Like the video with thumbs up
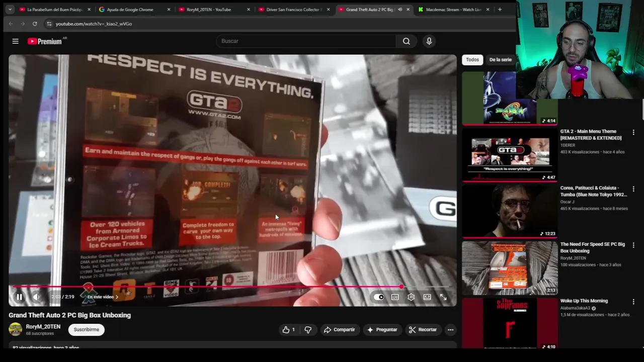This screenshot has width=644, height=362. pyautogui.click(x=288, y=330)
